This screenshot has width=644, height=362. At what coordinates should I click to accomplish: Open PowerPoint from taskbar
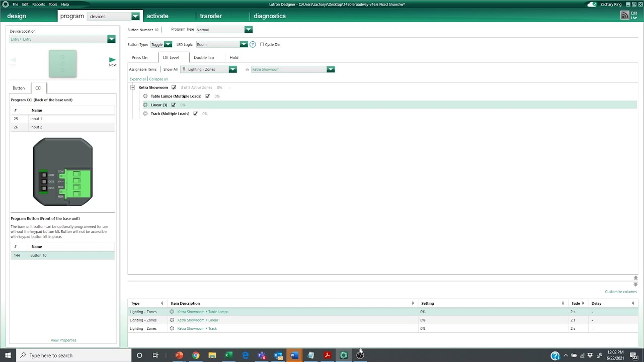click(x=179, y=355)
